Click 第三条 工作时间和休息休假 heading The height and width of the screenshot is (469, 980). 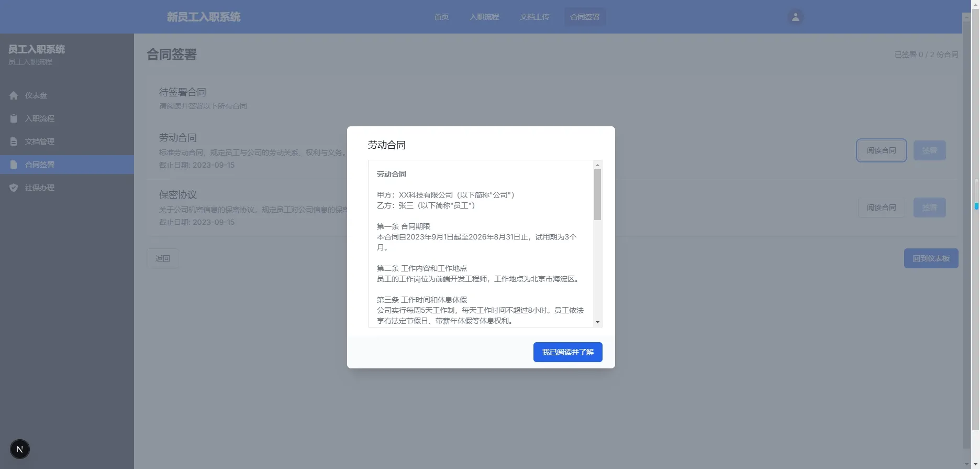422,300
